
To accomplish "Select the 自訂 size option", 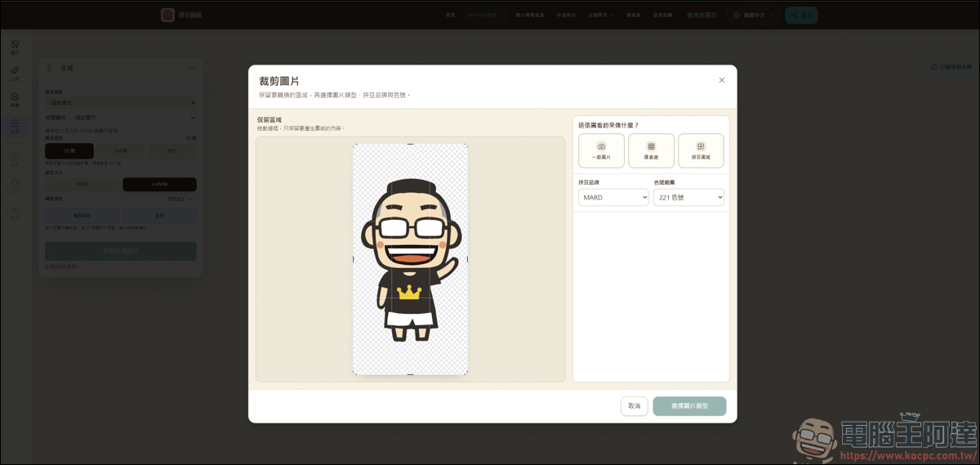I will coord(172,150).
